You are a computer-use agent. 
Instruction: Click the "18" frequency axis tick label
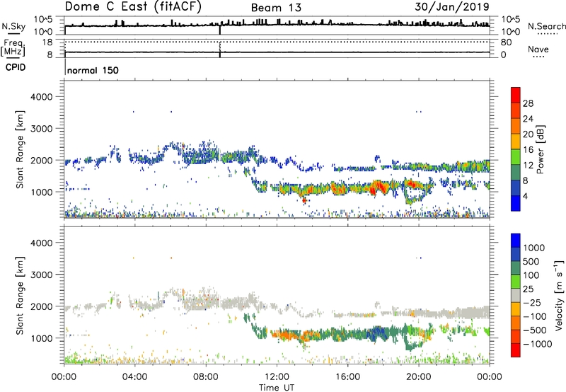pos(47,42)
